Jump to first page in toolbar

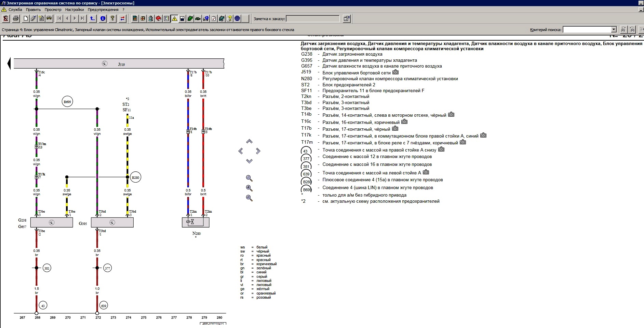click(59, 18)
